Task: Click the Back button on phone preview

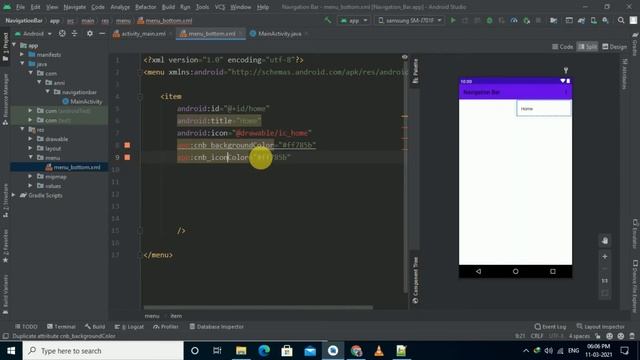Action: [x=478, y=271]
